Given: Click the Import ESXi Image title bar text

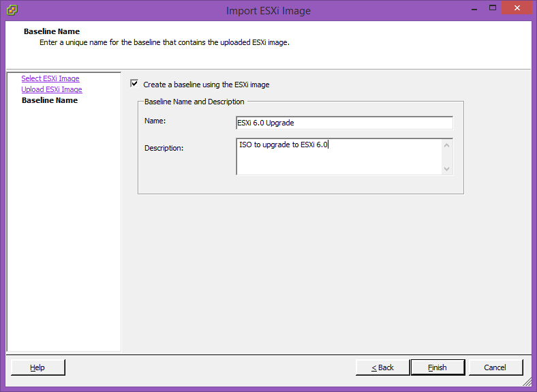Looking at the screenshot, I should [x=268, y=10].
